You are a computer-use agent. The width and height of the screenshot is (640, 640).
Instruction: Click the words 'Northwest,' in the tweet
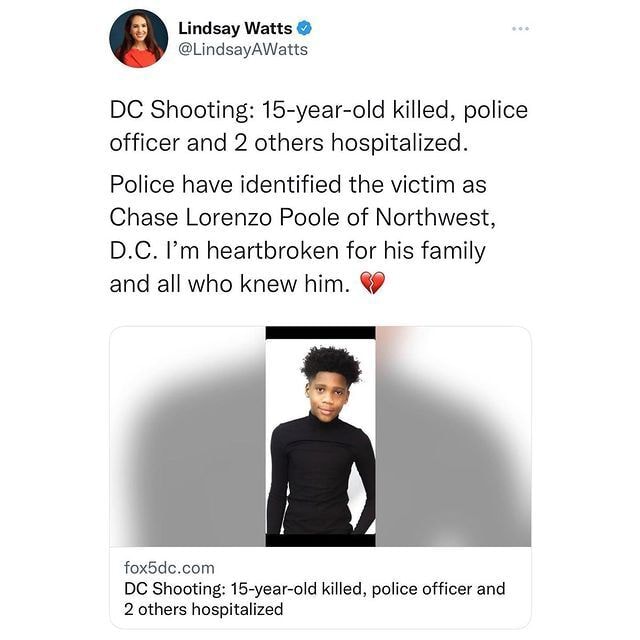[435, 218]
